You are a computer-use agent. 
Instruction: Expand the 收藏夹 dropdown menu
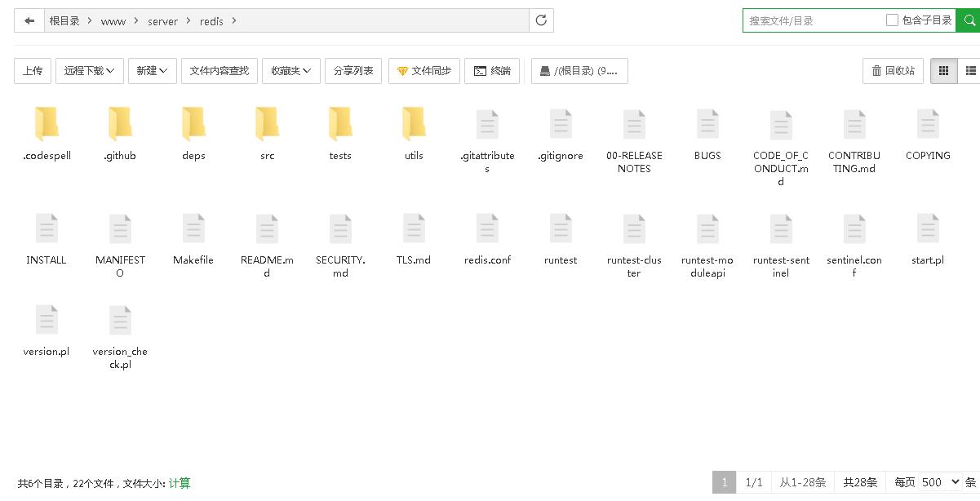291,71
